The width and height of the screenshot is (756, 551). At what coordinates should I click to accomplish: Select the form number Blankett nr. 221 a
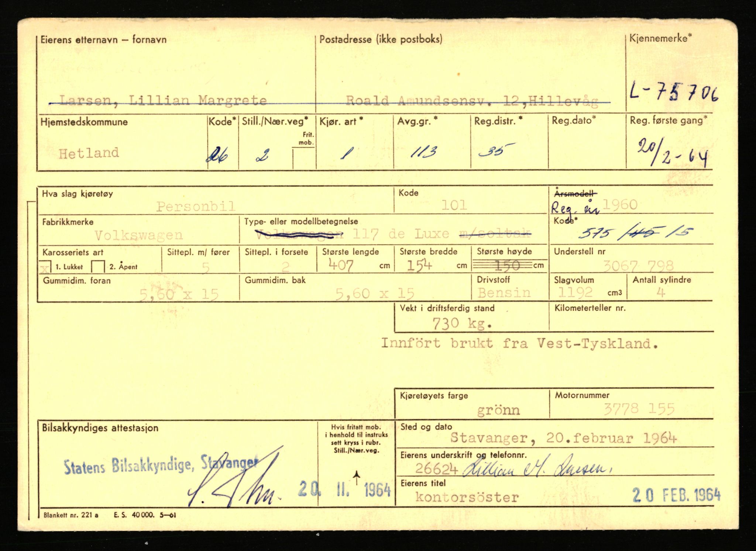(71, 515)
